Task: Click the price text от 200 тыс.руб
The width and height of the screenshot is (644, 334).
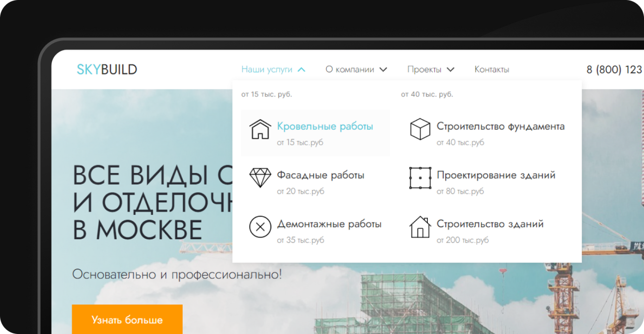Action: point(463,240)
